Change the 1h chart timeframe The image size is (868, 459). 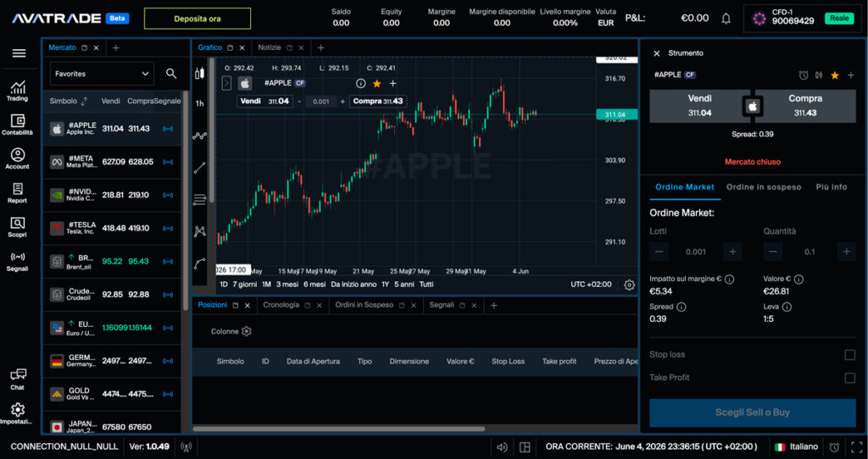pyautogui.click(x=200, y=103)
